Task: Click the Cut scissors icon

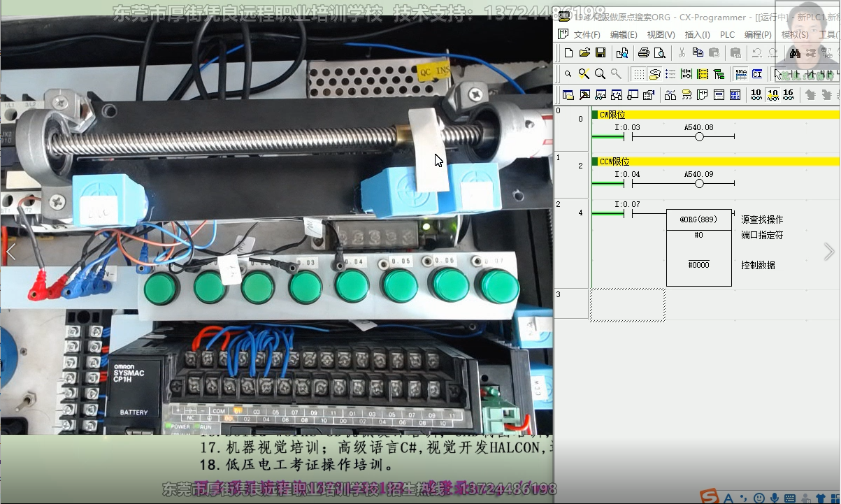Action: (x=682, y=53)
